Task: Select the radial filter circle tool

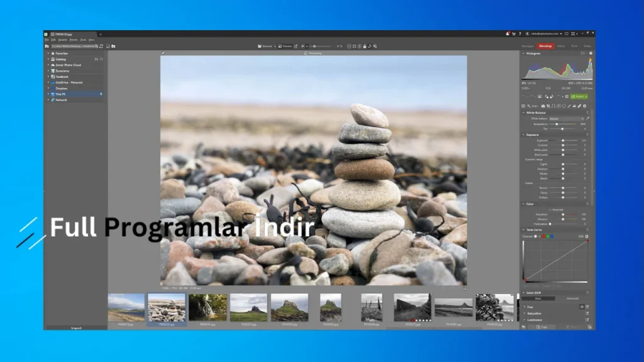Action: pos(564,106)
